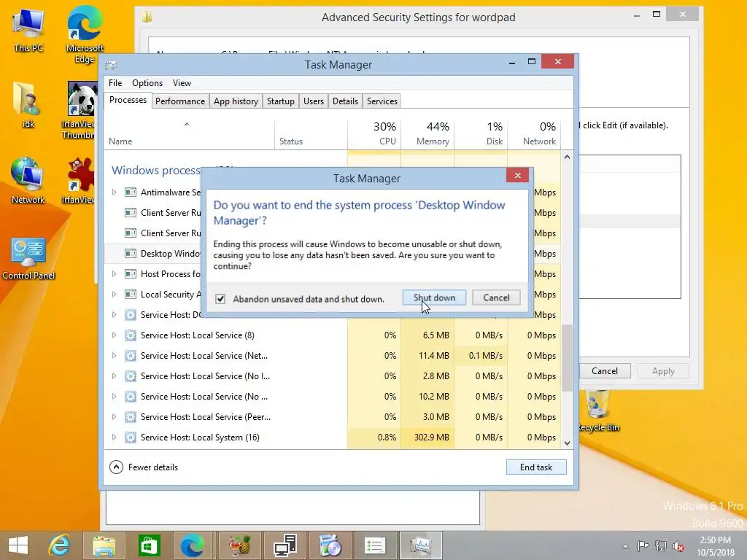
Task: Switch to the App history tab
Action: [236, 101]
